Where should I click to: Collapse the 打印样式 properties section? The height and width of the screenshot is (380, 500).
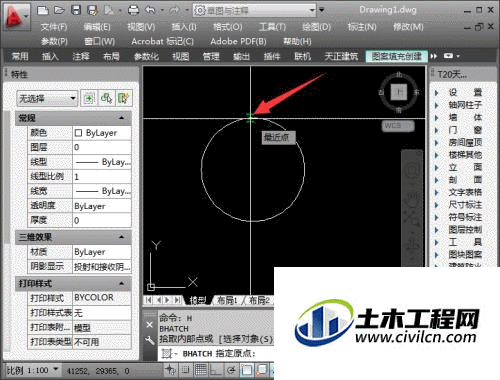click(x=121, y=284)
